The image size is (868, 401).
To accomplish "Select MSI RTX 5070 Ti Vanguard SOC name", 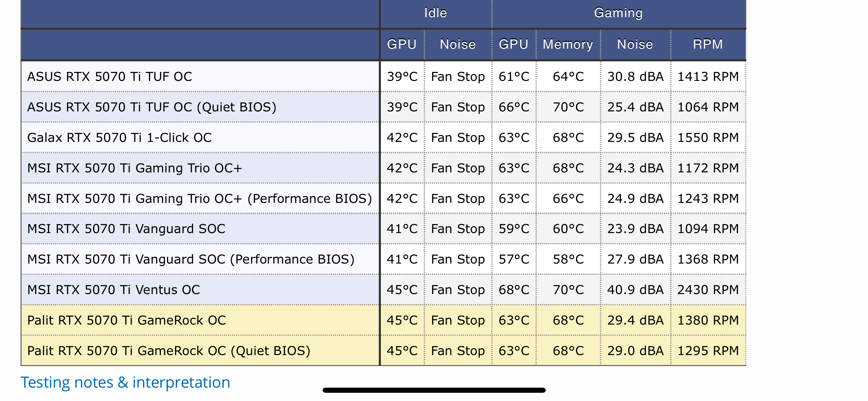I will pyautogui.click(x=126, y=229).
